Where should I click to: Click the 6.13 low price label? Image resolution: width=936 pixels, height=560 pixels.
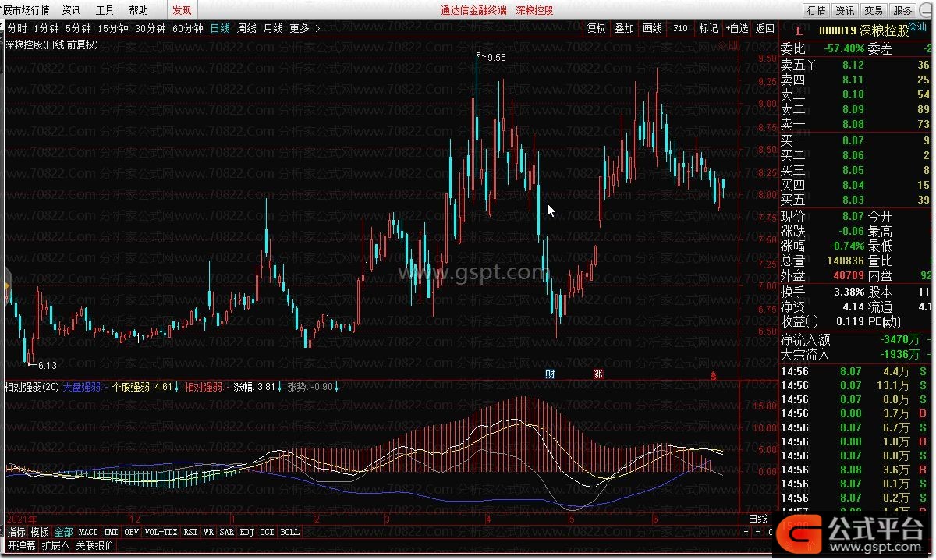point(48,364)
